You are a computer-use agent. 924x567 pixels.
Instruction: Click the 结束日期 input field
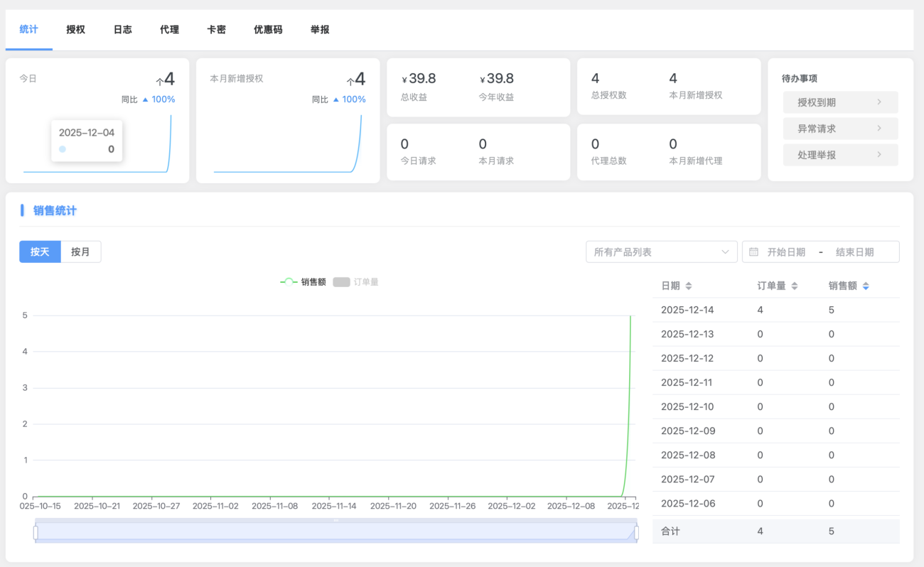click(854, 252)
